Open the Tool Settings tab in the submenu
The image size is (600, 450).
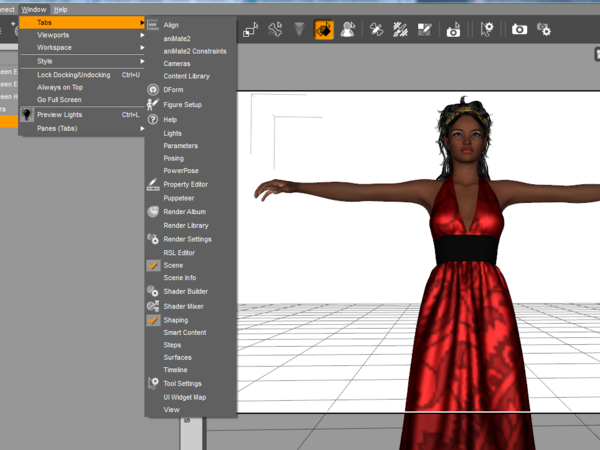click(191, 383)
